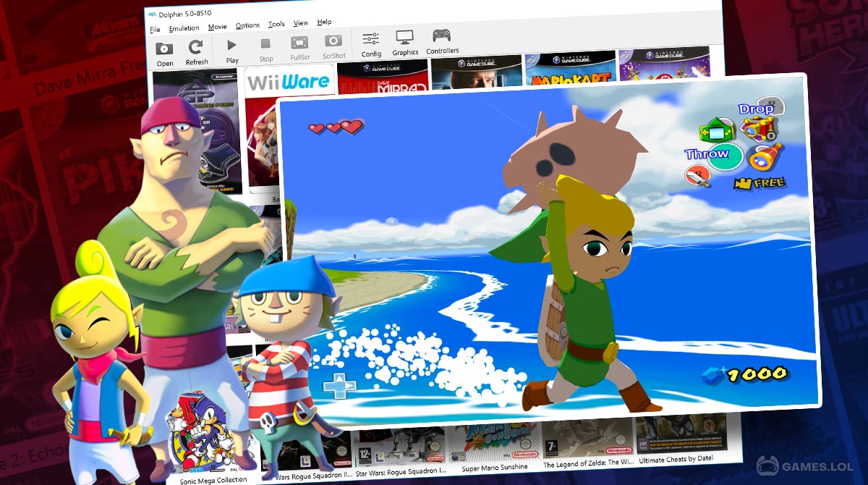
Task: Start emulation with the Play button
Action: point(232,46)
